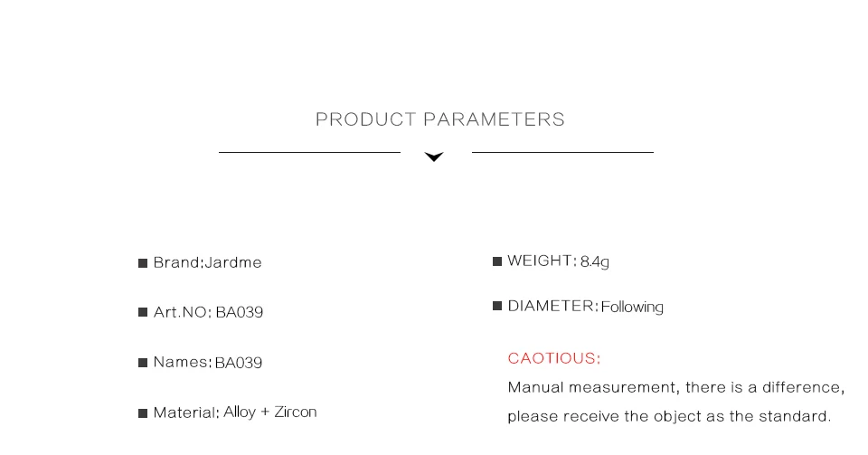Click the Material: Alloy + Zircon text
This screenshot has width=868, height=455.
(x=235, y=412)
